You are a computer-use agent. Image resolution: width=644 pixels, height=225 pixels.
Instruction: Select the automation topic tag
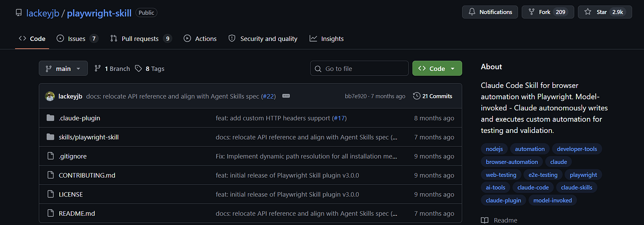tap(530, 149)
